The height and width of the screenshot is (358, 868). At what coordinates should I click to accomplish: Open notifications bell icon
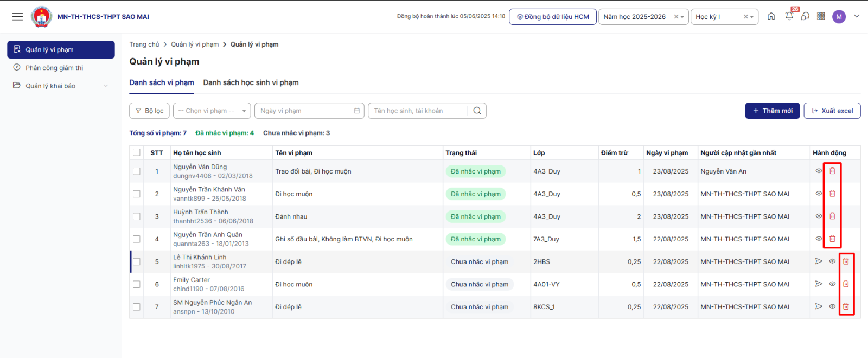point(789,16)
